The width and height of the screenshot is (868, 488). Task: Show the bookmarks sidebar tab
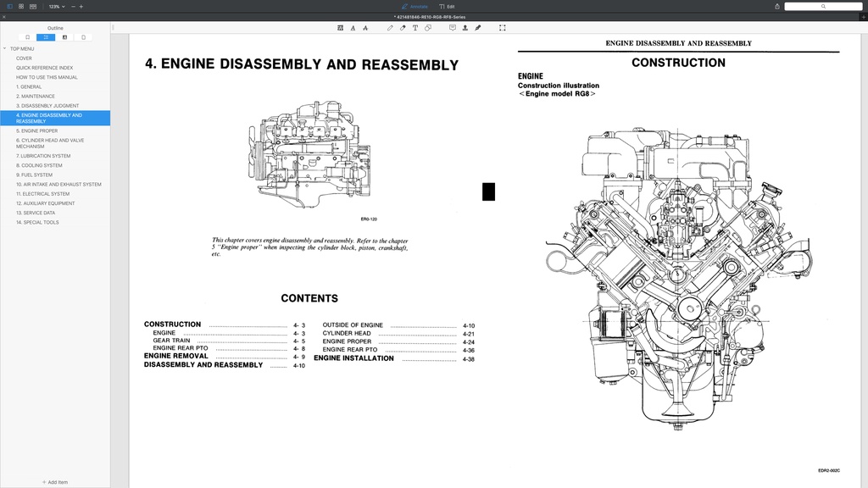pyautogui.click(x=27, y=37)
